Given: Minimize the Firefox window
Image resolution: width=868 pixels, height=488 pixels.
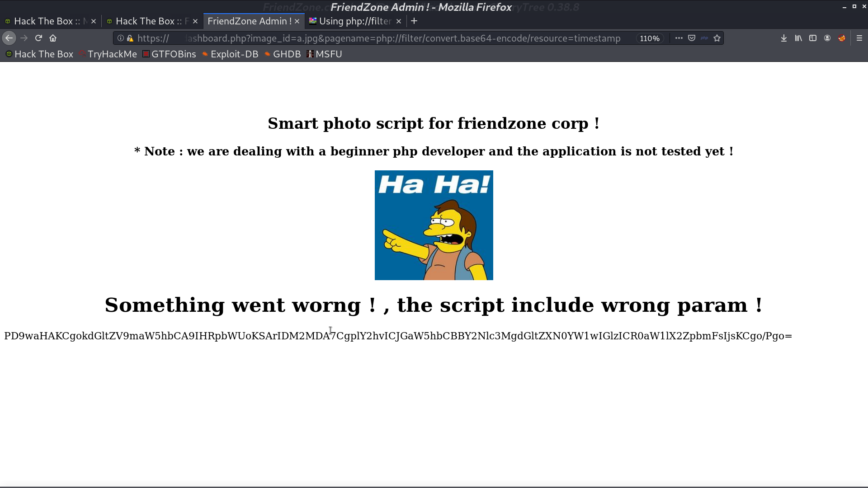Looking at the screenshot, I should pyautogui.click(x=844, y=7).
